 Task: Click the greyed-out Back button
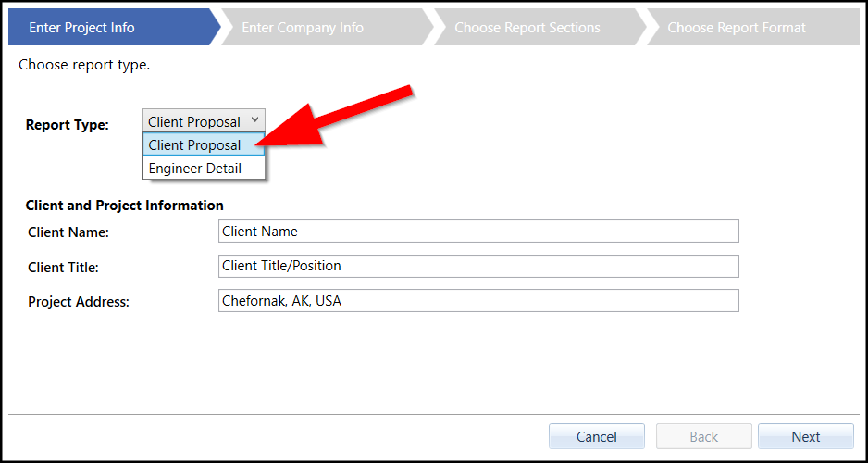point(703,436)
